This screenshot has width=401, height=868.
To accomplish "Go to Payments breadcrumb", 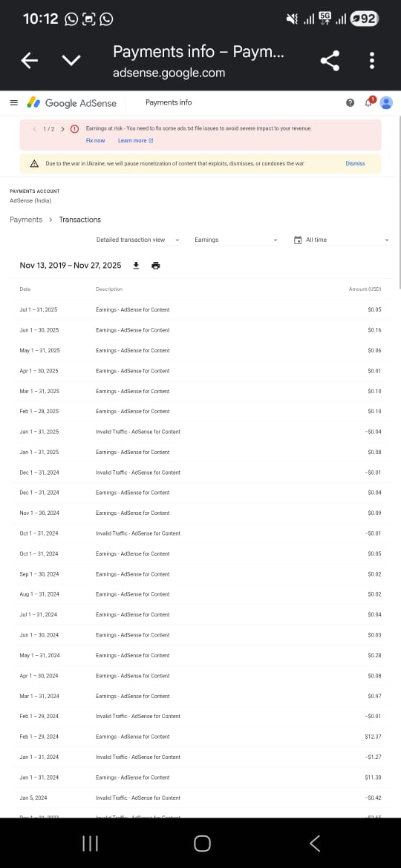I will [x=26, y=220].
